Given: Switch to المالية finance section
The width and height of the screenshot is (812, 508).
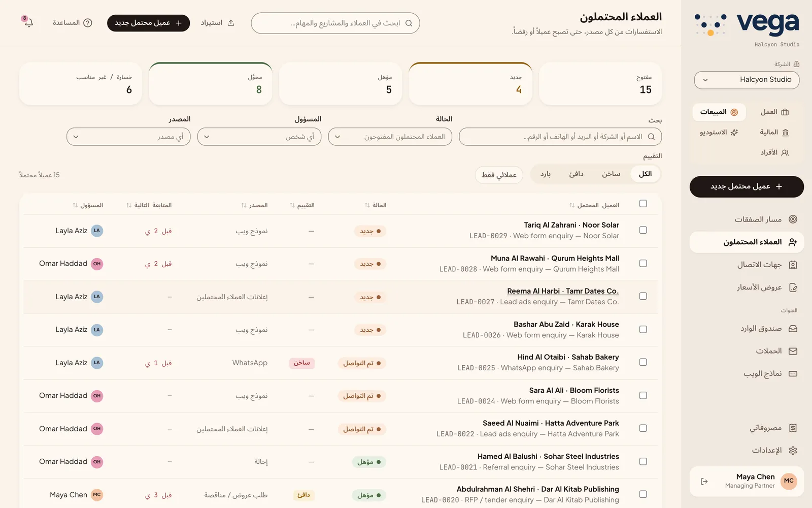Looking at the screenshot, I should [x=774, y=133].
